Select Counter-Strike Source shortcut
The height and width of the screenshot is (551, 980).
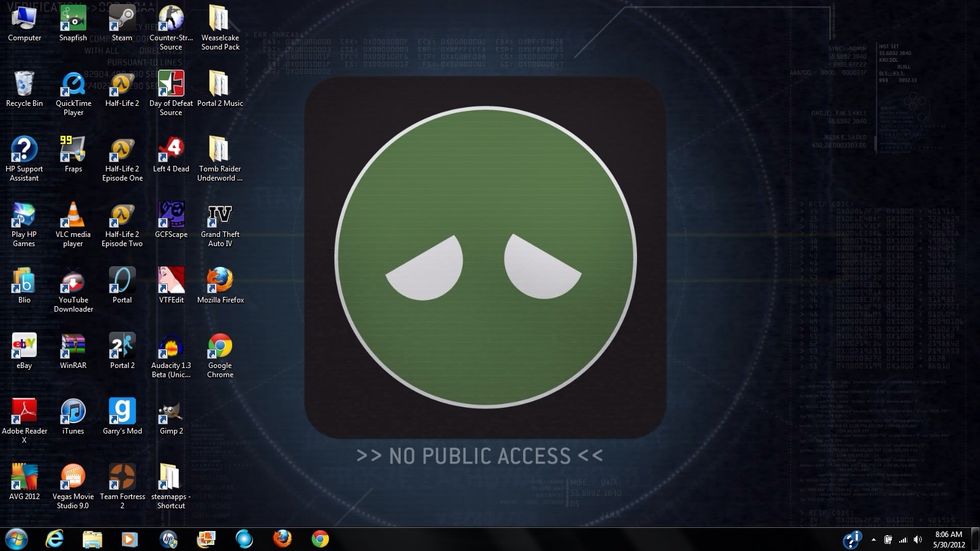tap(171, 27)
